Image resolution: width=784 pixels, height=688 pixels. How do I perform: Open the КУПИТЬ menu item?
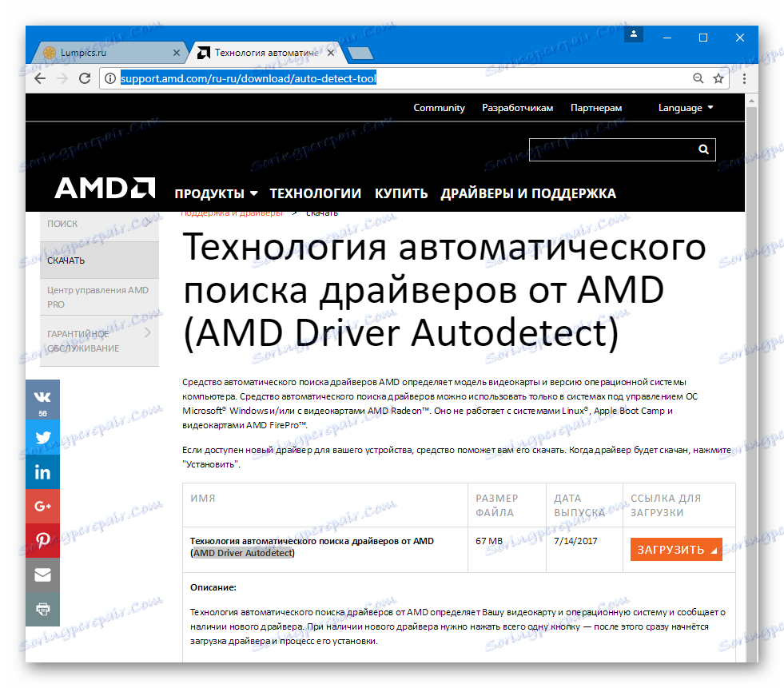click(x=401, y=193)
